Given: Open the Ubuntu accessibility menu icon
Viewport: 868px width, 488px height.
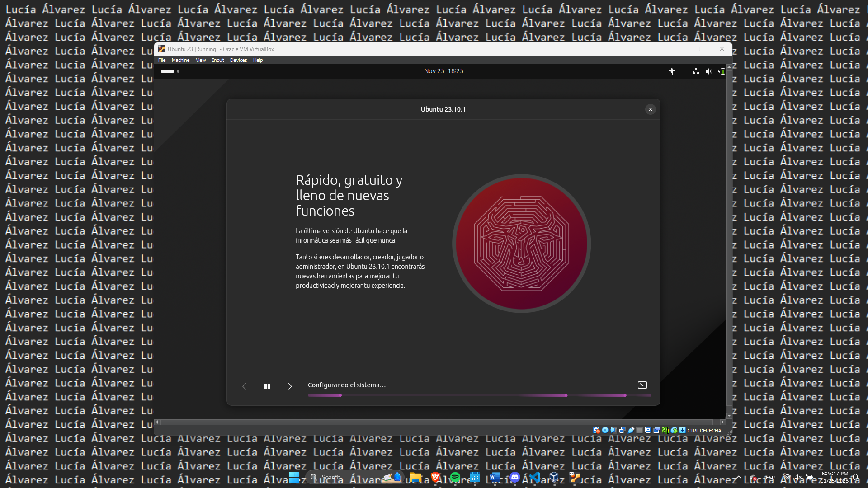Looking at the screenshot, I should 672,71.
